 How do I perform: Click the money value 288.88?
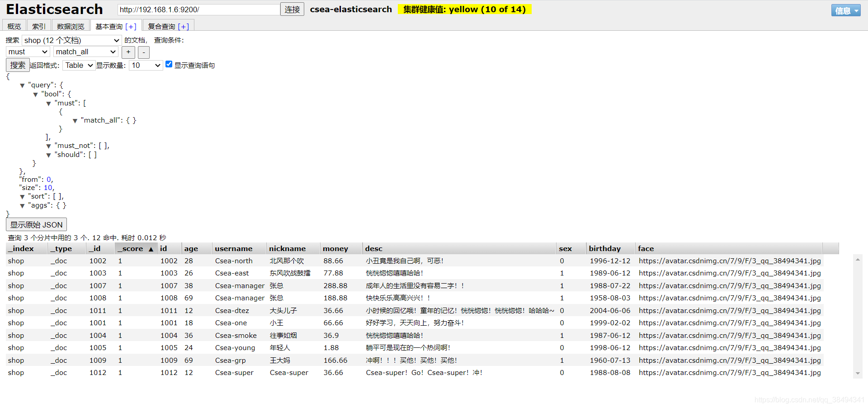[x=335, y=286]
